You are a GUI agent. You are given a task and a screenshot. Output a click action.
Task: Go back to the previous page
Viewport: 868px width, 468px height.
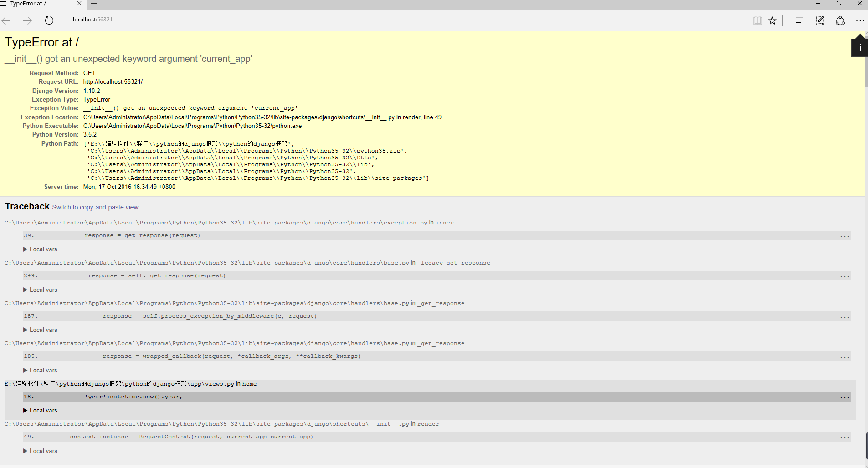click(6, 20)
